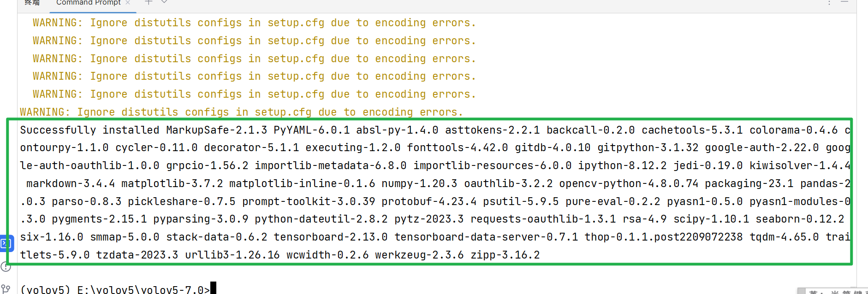Click matplotlib-3.7.2 in the package list
The height and width of the screenshot is (294, 868).
pyautogui.click(x=172, y=184)
